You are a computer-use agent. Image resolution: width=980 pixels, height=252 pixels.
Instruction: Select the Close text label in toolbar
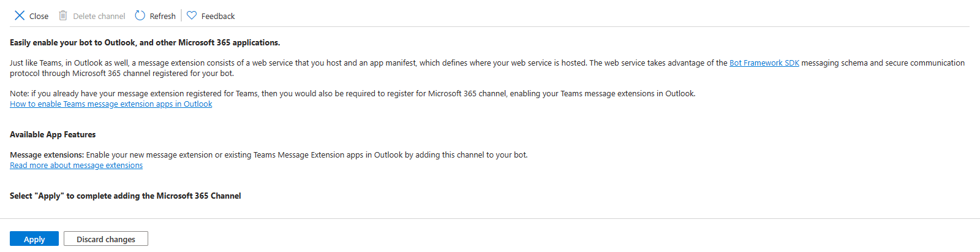pyautogui.click(x=39, y=17)
